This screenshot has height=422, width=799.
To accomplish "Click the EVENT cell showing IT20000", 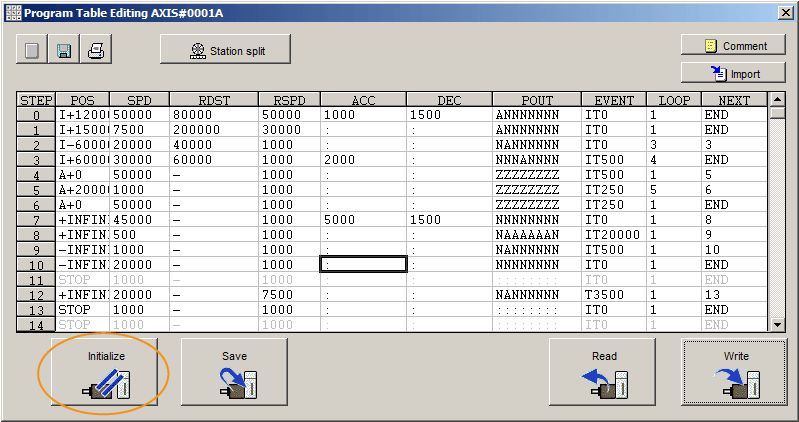I will [x=613, y=235].
